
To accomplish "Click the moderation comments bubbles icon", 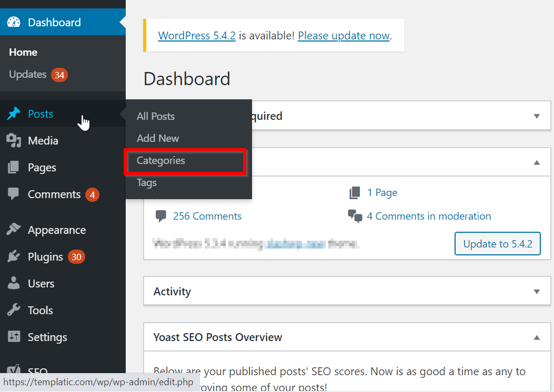I will (355, 216).
